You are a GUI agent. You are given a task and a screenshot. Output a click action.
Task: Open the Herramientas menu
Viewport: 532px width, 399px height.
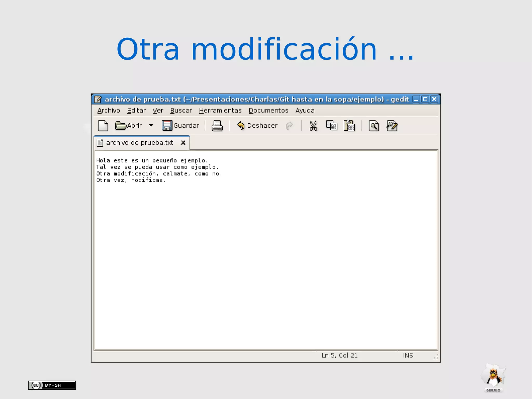220,110
